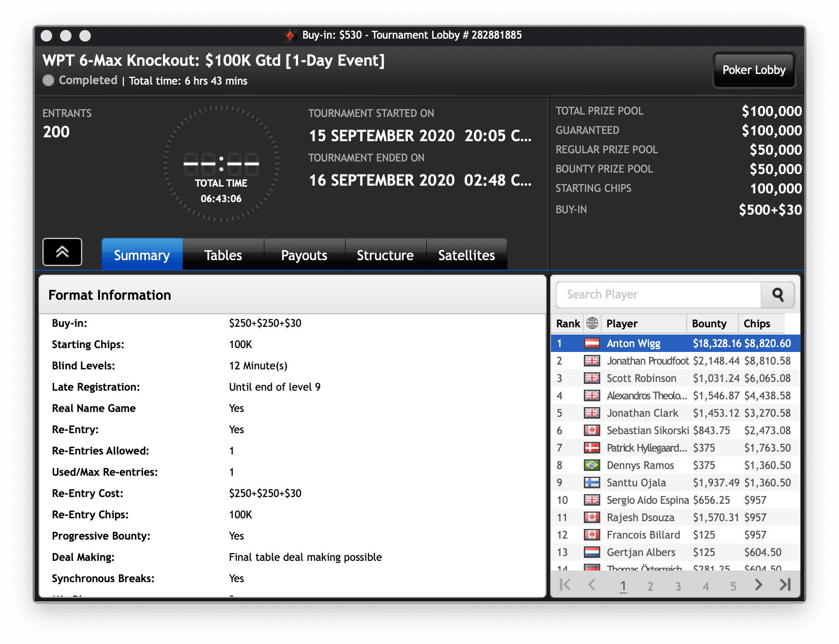This screenshot has height=644, width=839.
Task: Click in the Search Player field
Action: click(x=658, y=295)
